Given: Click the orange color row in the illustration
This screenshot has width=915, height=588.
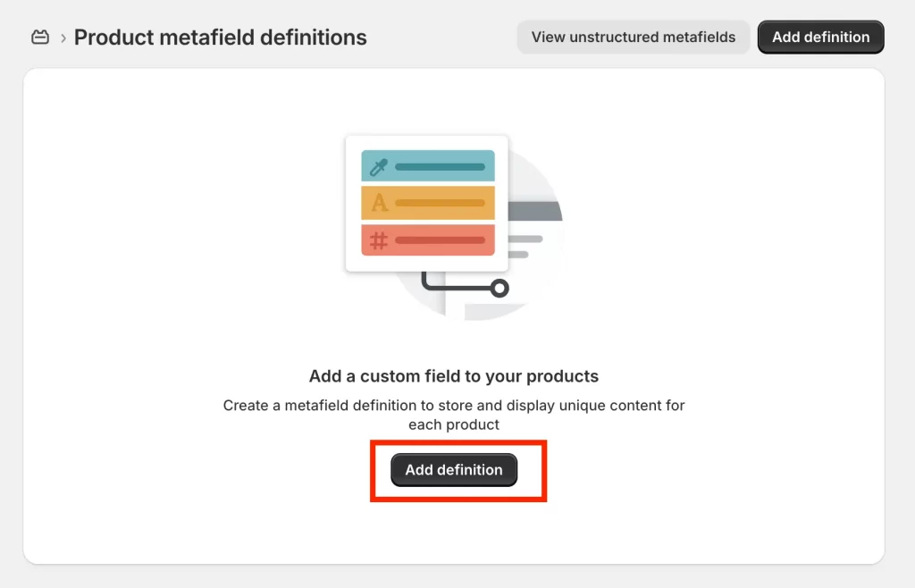Looking at the screenshot, I should [x=428, y=203].
